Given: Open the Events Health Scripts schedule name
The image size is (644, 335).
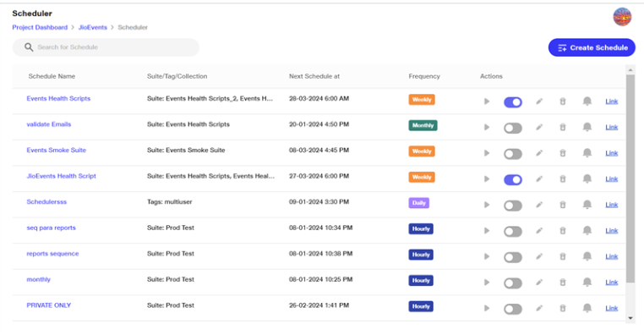Looking at the screenshot, I should point(58,99).
